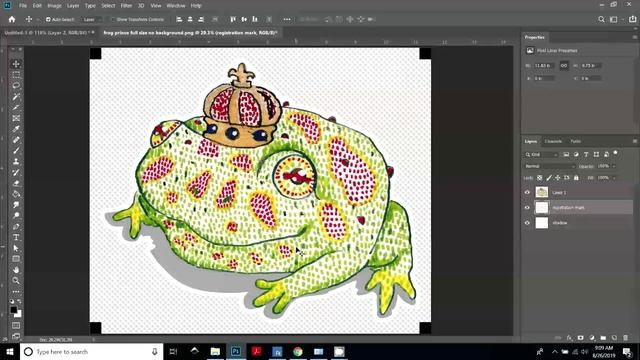Viewport: 640px width, 360px height.
Task: Open the Image menu
Action: [x=54, y=6]
